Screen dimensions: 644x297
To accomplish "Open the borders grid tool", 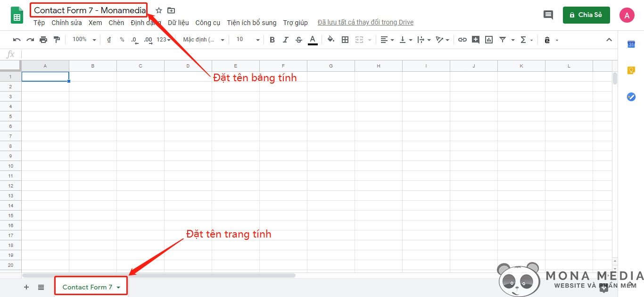I will click(345, 40).
